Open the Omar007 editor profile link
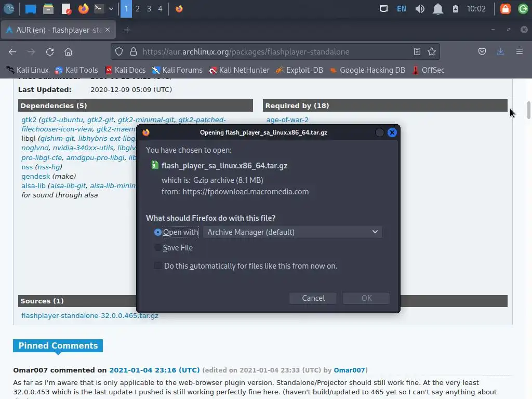 pyautogui.click(x=349, y=370)
